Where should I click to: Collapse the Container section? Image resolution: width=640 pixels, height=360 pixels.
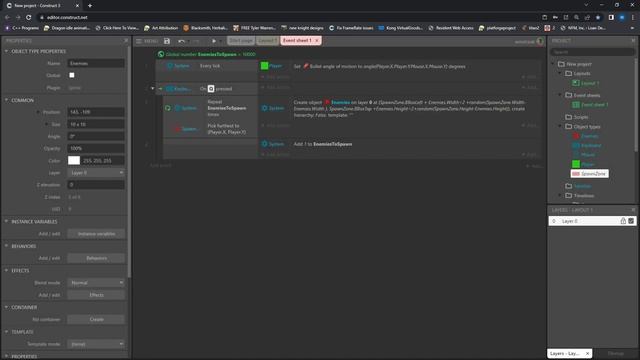6,307
